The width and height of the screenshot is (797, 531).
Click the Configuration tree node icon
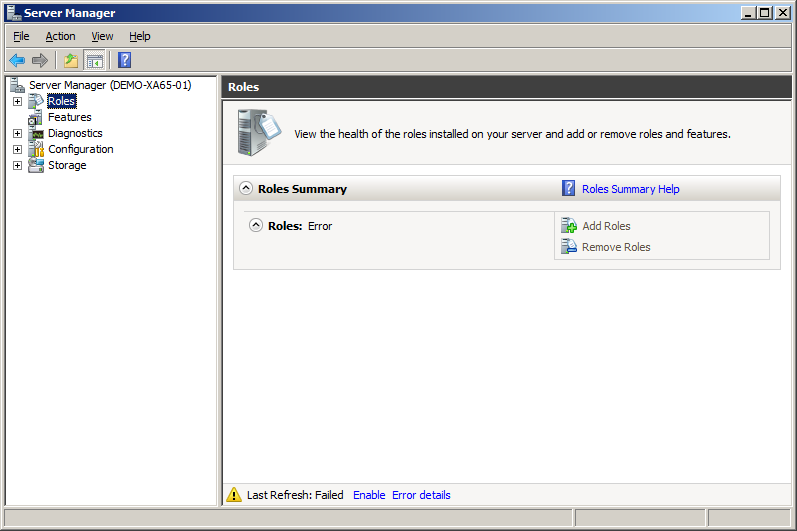point(36,149)
